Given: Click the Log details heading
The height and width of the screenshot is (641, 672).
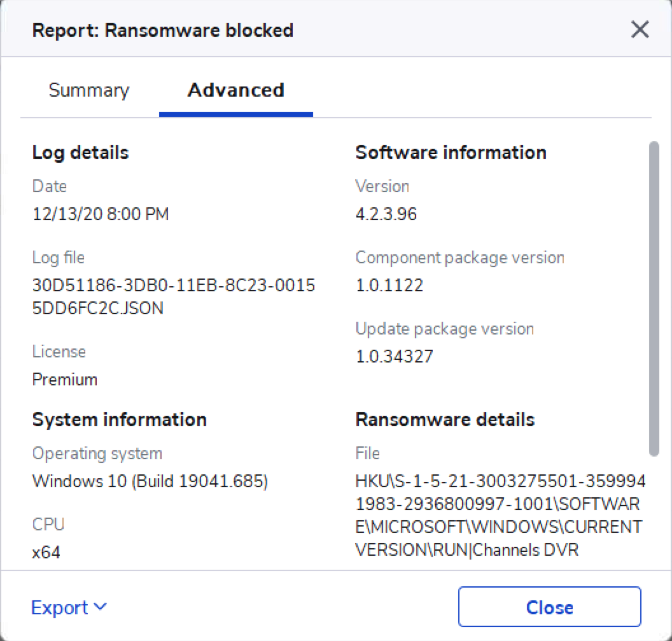Looking at the screenshot, I should pyautogui.click(x=80, y=153).
